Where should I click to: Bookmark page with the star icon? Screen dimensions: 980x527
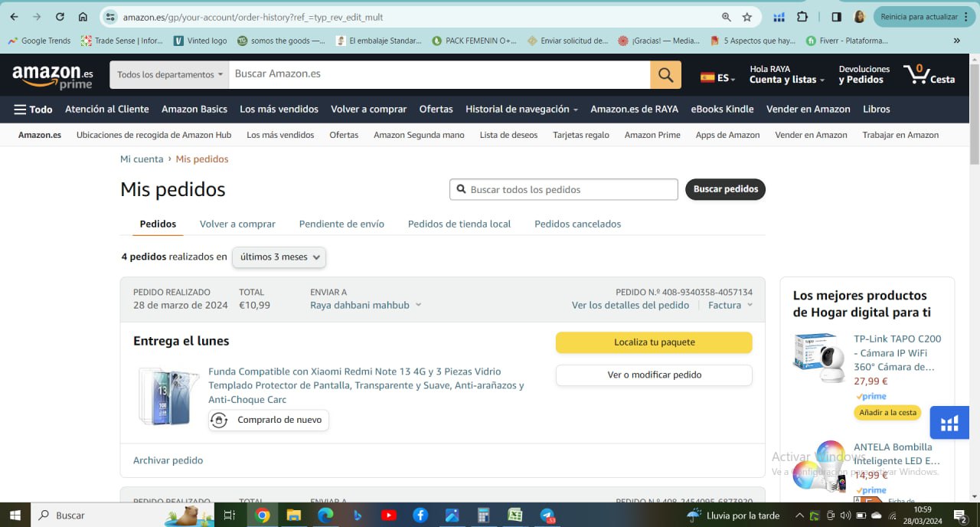[747, 17]
